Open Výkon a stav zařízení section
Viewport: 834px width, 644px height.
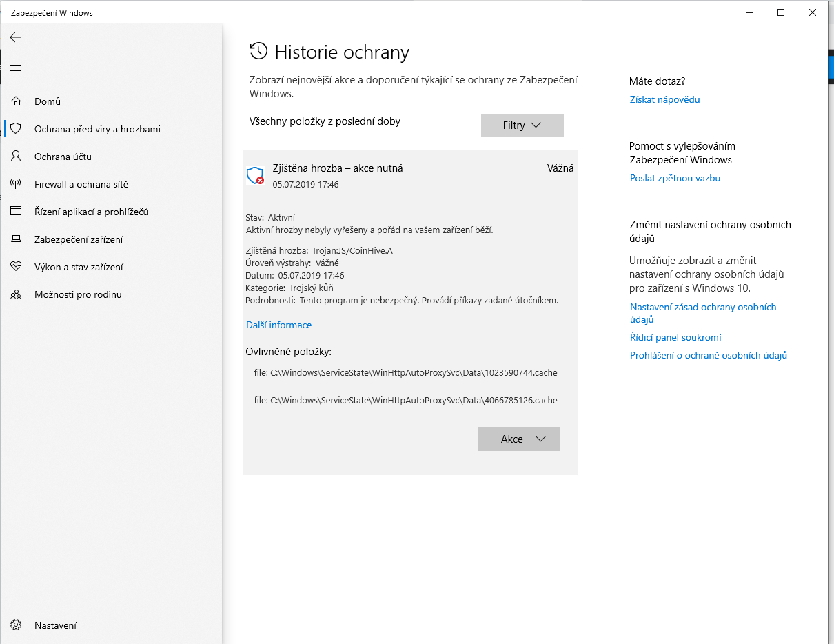79,267
